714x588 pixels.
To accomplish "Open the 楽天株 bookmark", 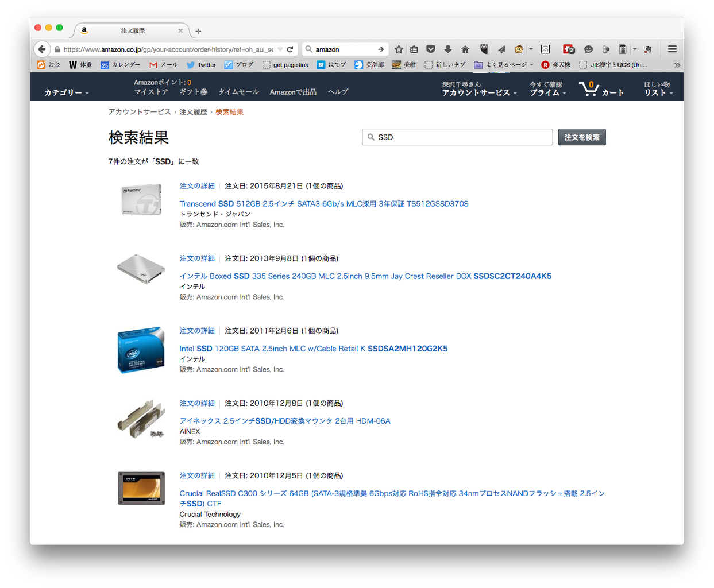I will (x=556, y=65).
